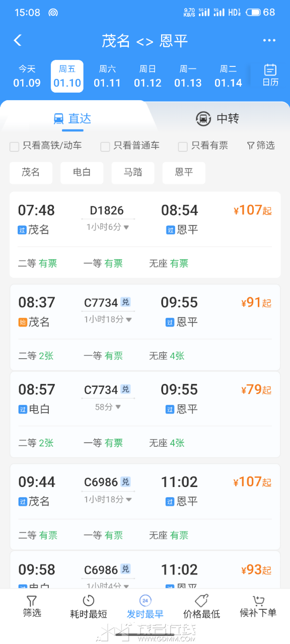Expand 58分 duration stops arrow
Image resolution: width=290 pixels, height=644 pixels.
coord(118,407)
